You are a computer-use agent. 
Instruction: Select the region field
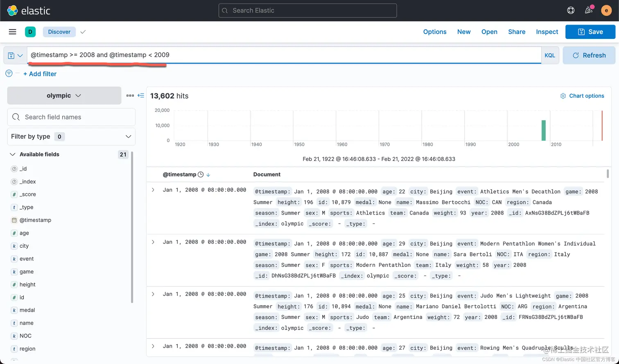pyautogui.click(x=27, y=349)
